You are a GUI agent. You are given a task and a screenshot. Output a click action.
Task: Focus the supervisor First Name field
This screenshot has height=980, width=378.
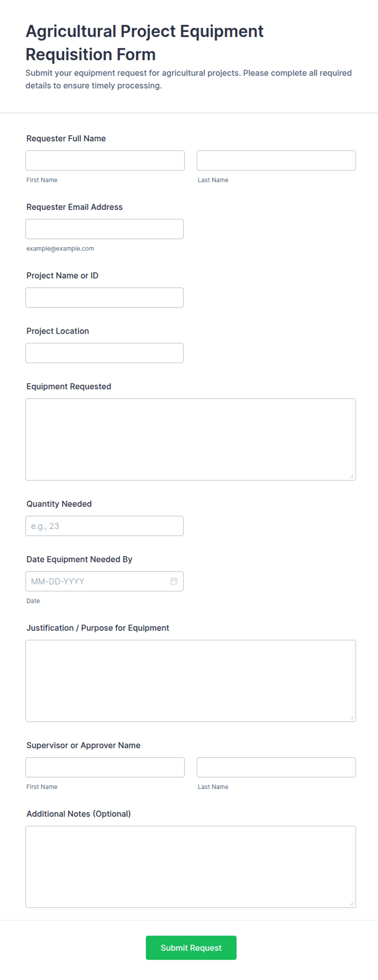click(105, 767)
